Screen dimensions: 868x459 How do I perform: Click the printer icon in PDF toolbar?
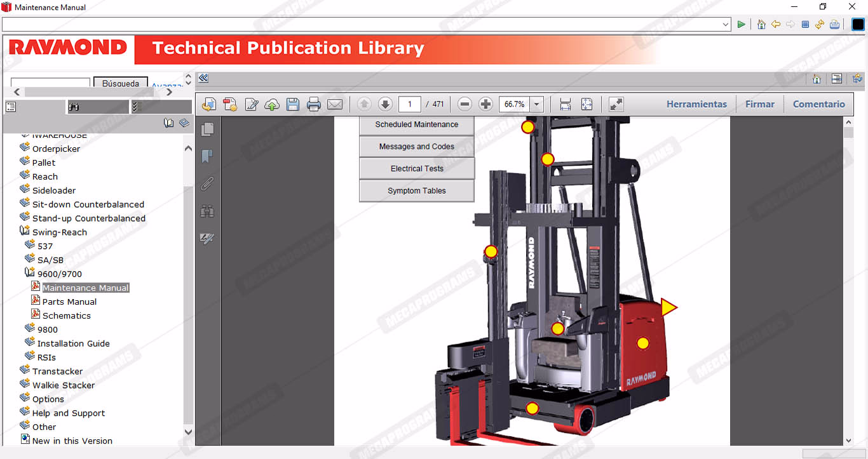pyautogui.click(x=314, y=105)
